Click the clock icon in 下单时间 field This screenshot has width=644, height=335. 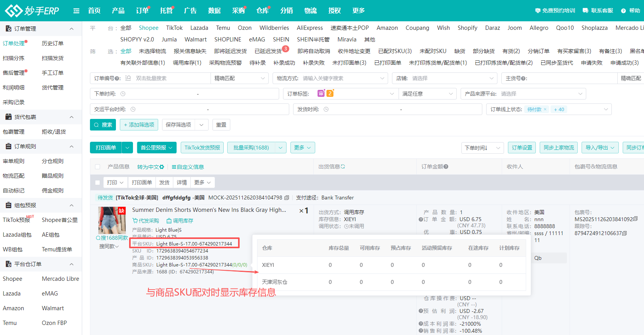pyautogui.click(x=123, y=94)
